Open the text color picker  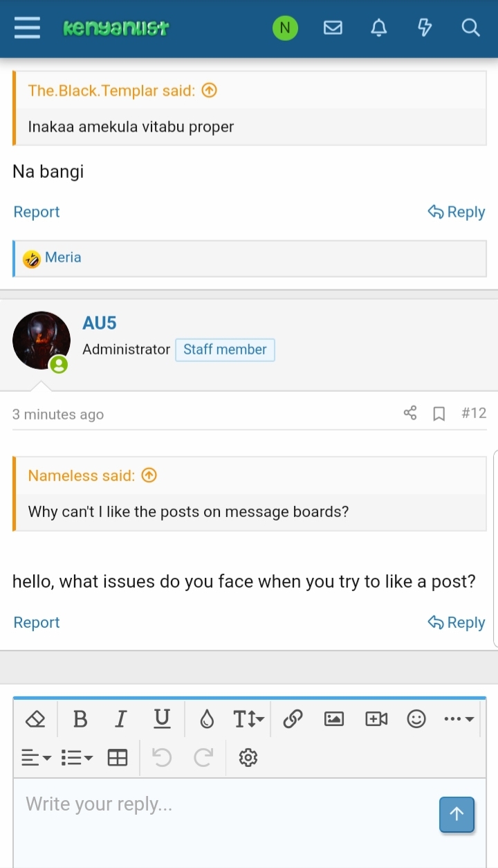click(x=206, y=719)
